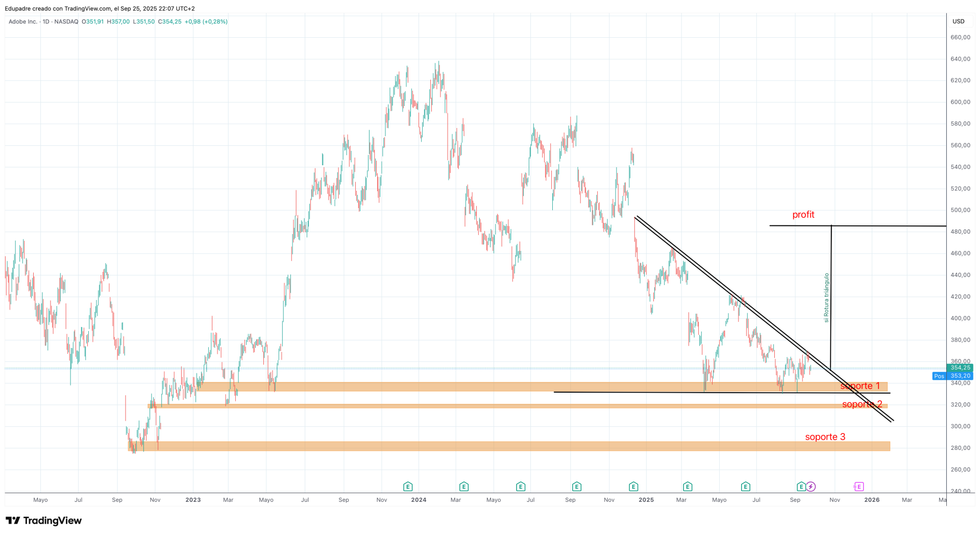The height and width of the screenshot is (535, 980).
Task: Click the 'soporte 3' text annotation
Action: tap(825, 437)
